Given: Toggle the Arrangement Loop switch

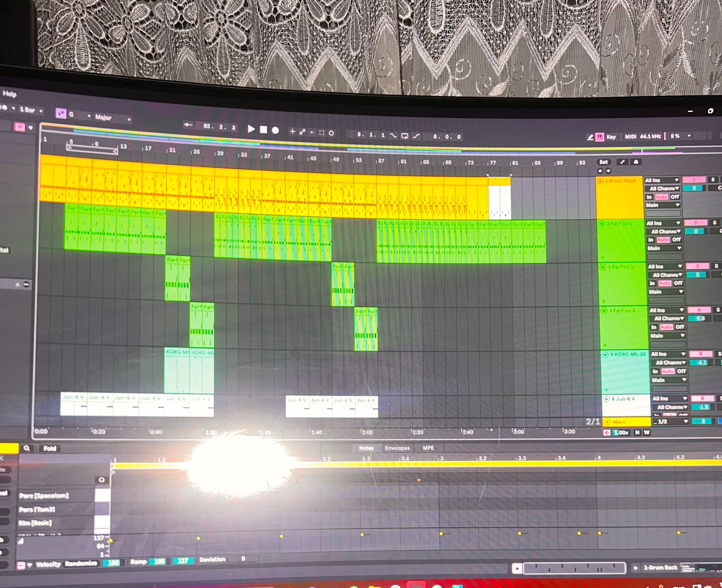Looking at the screenshot, I should point(405,136).
